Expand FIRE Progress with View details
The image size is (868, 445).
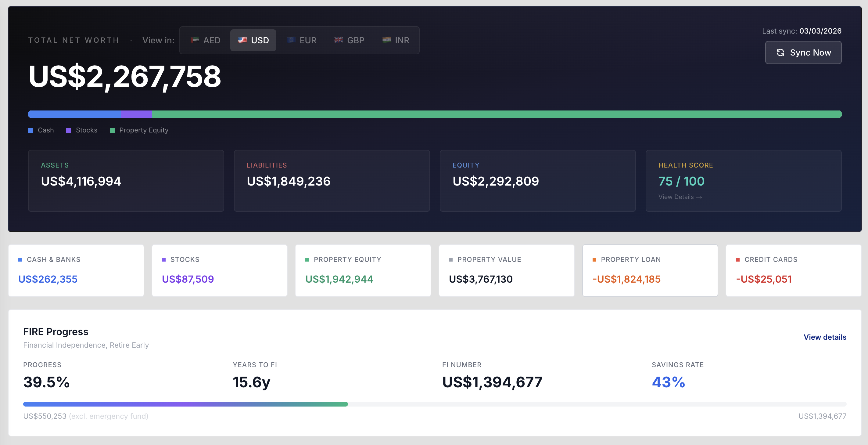coord(824,337)
